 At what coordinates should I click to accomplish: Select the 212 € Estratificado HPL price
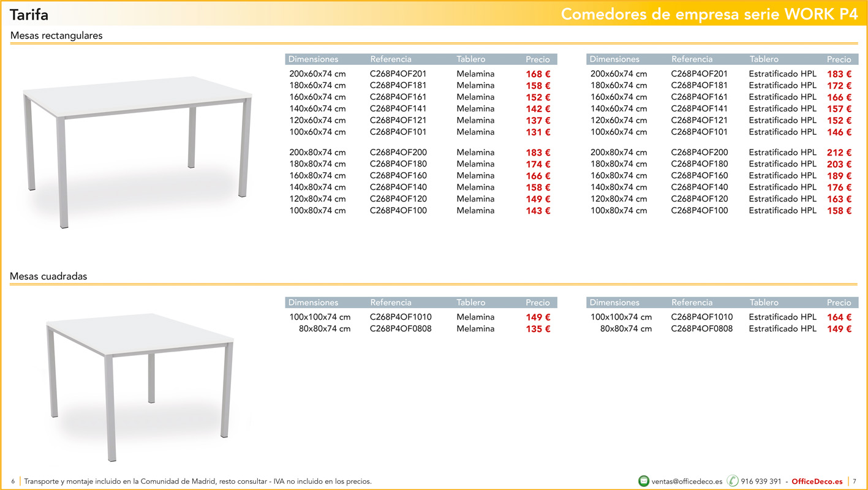839,153
